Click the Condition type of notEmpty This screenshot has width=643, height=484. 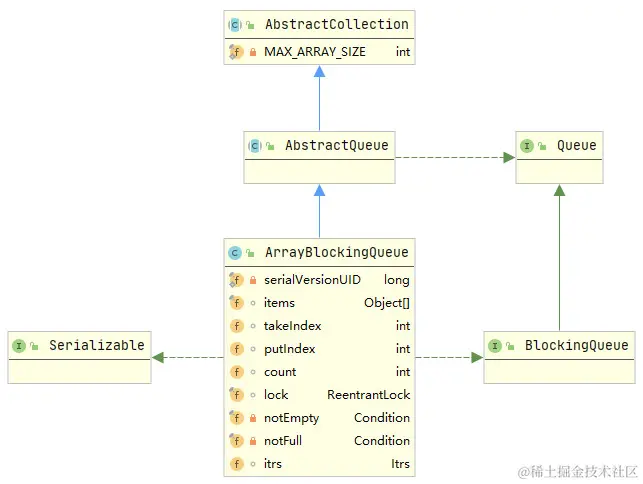tap(382, 418)
